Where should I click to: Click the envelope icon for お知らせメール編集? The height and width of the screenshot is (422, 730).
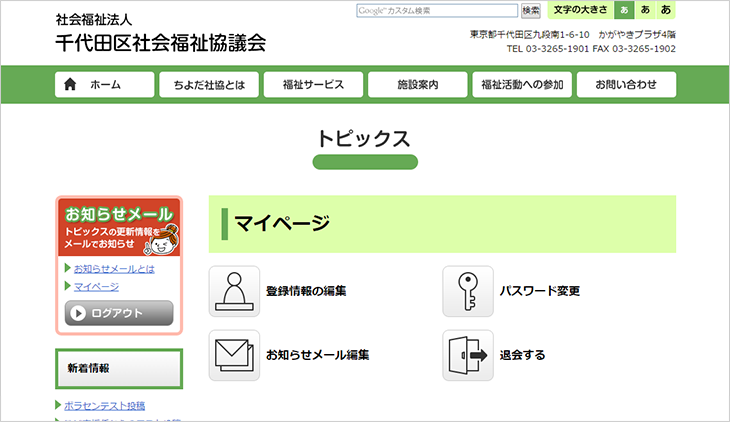[234, 355]
